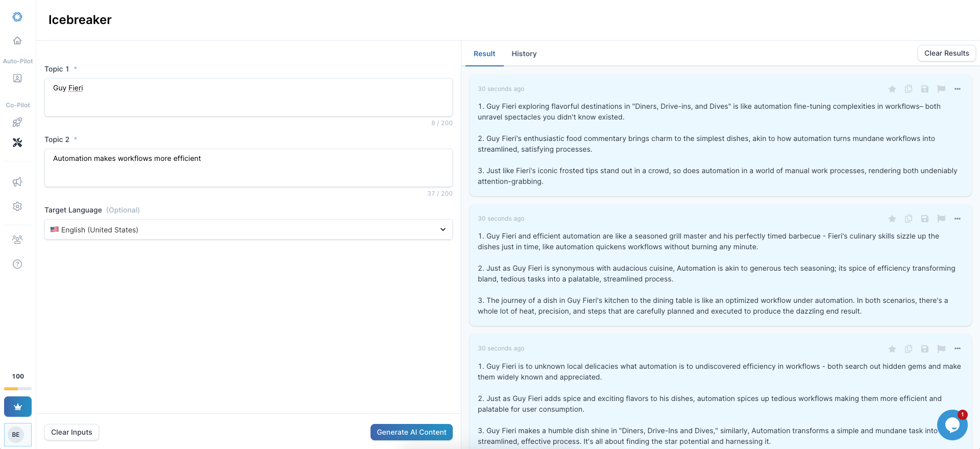The image size is (980, 449).
Task: Click the "8 / 200" character counter
Action: click(x=442, y=123)
